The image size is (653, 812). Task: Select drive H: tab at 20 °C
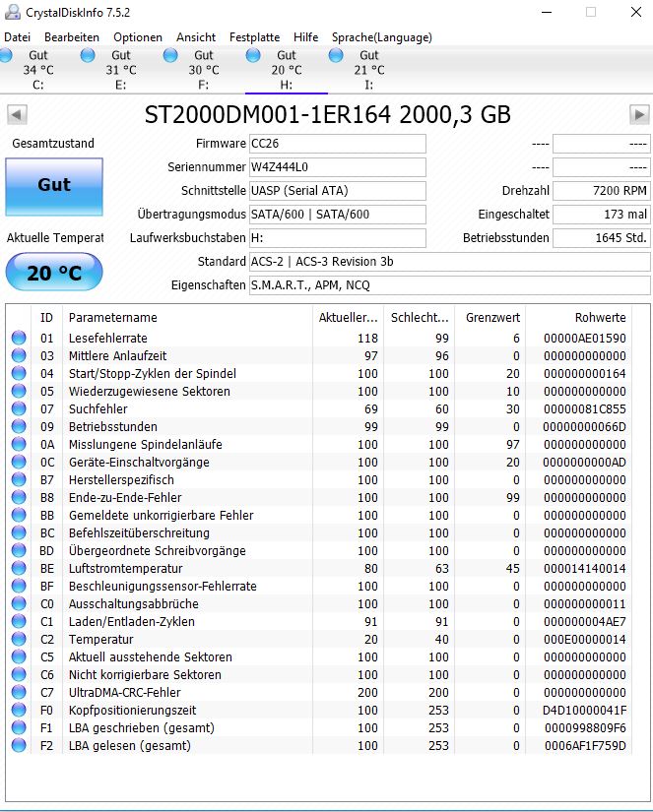point(286,70)
